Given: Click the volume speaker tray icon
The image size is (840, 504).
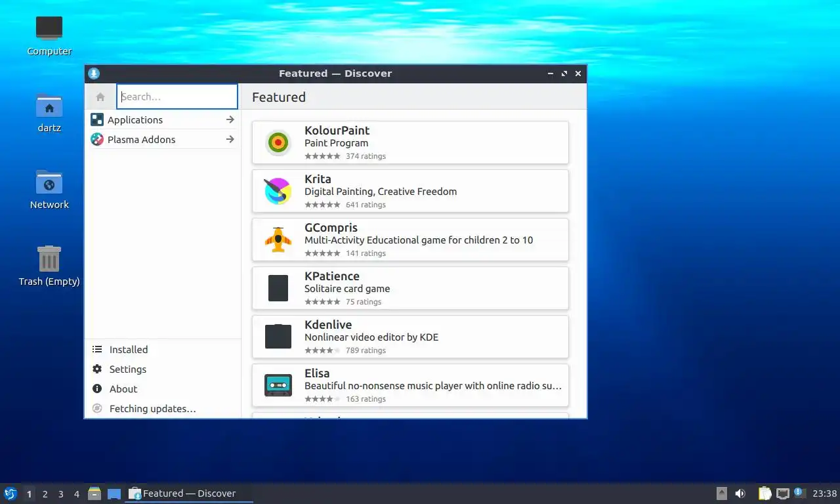Looking at the screenshot, I should pyautogui.click(x=740, y=493).
